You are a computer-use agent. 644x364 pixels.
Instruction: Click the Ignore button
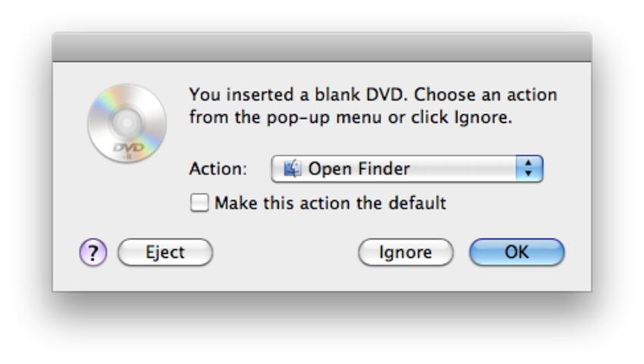(x=406, y=252)
